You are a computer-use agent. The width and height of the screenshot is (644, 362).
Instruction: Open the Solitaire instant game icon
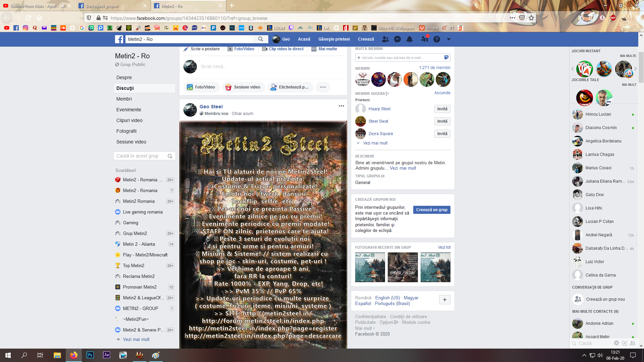coord(585,69)
